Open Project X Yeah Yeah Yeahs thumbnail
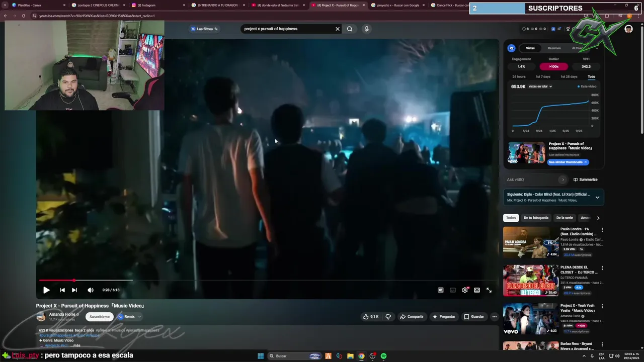The height and width of the screenshot is (362, 644). tap(531, 319)
